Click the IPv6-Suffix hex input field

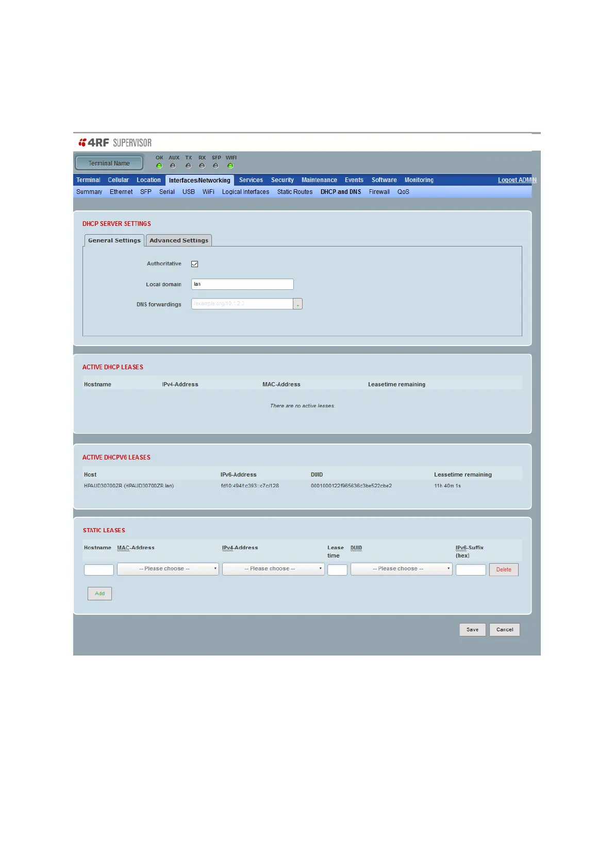471,570
